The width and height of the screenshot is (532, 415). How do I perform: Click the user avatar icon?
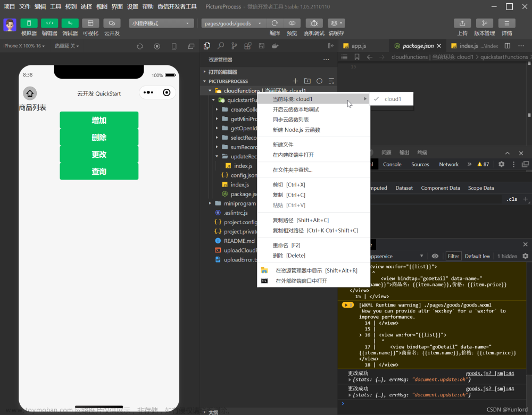point(10,25)
